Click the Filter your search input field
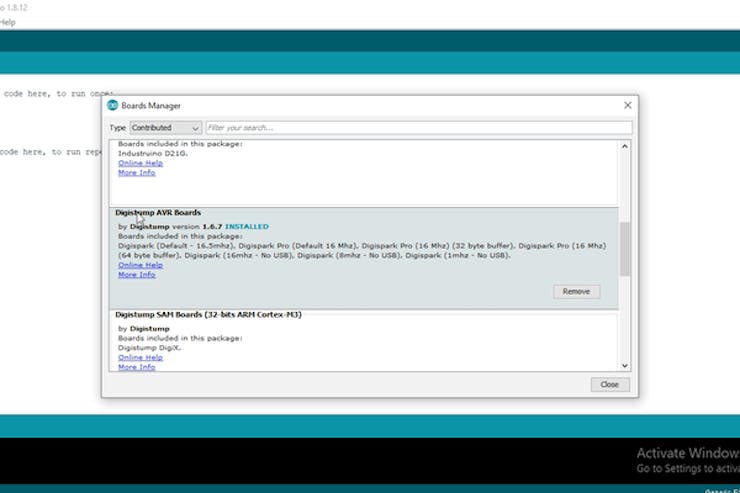Viewport: 740px width, 493px height. pos(419,128)
